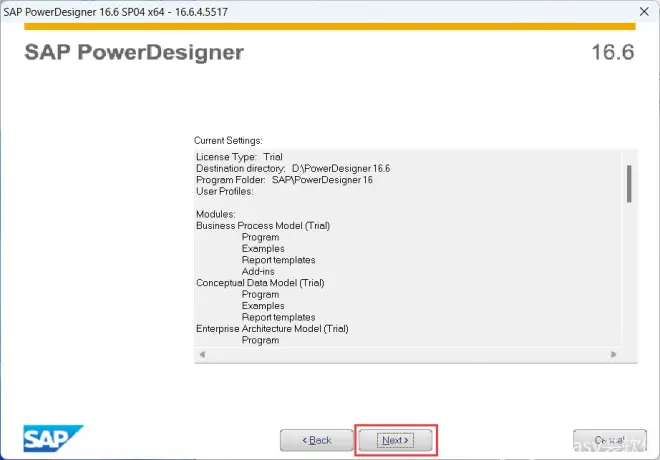This screenshot has width=660, height=460.
Task: Click the left arrow of horizontal scrollbar
Action: tap(202, 354)
